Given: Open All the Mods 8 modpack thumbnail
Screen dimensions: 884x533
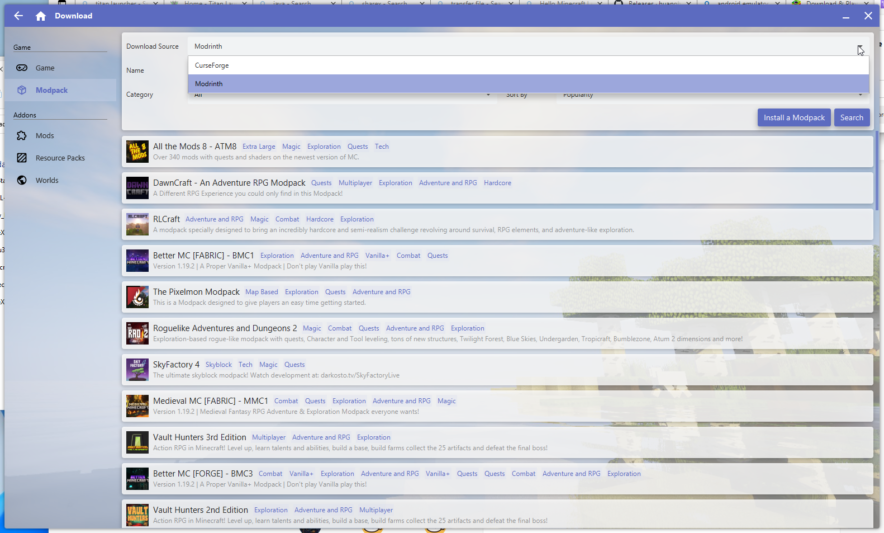Looking at the screenshot, I should coord(137,151).
